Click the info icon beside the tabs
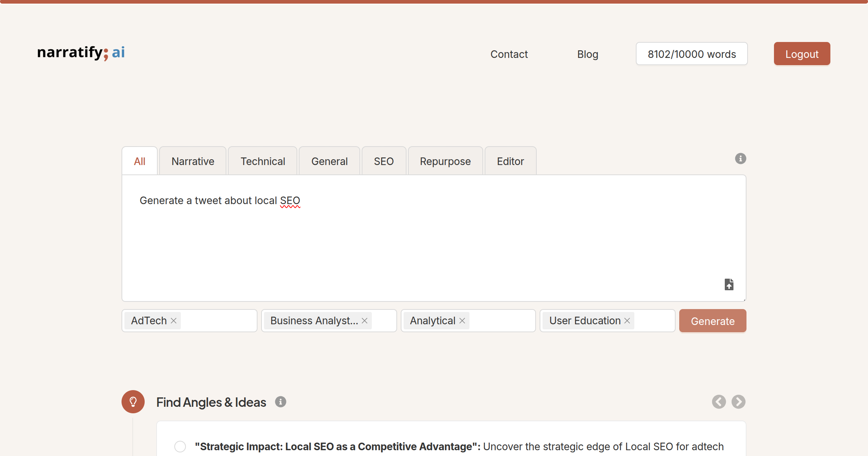The image size is (868, 456). (740, 159)
